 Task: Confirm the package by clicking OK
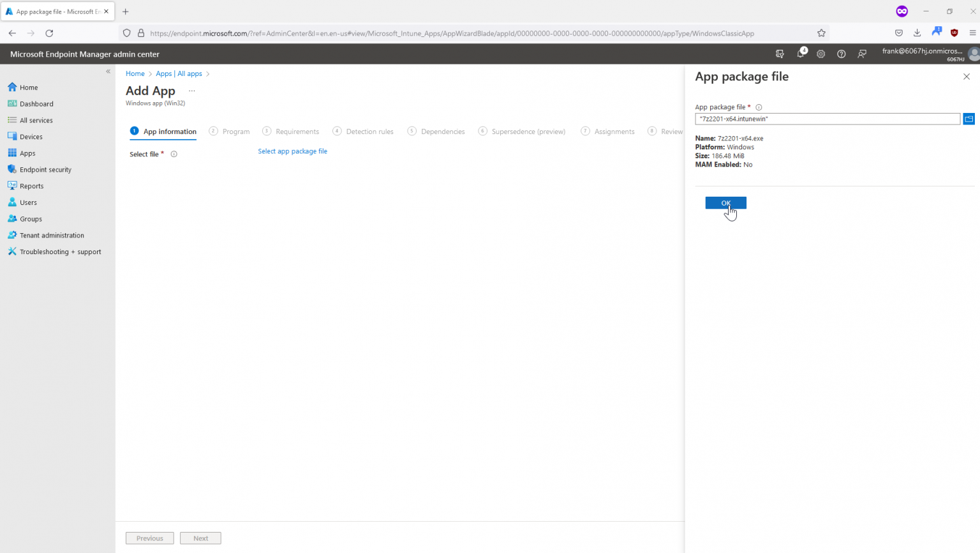pos(725,202)
